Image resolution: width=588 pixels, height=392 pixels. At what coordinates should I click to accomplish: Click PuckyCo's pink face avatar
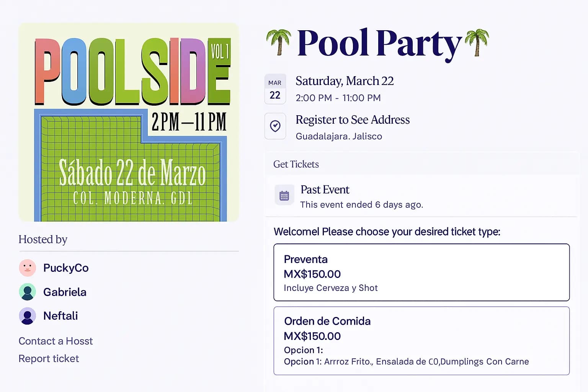coord(28,268)
